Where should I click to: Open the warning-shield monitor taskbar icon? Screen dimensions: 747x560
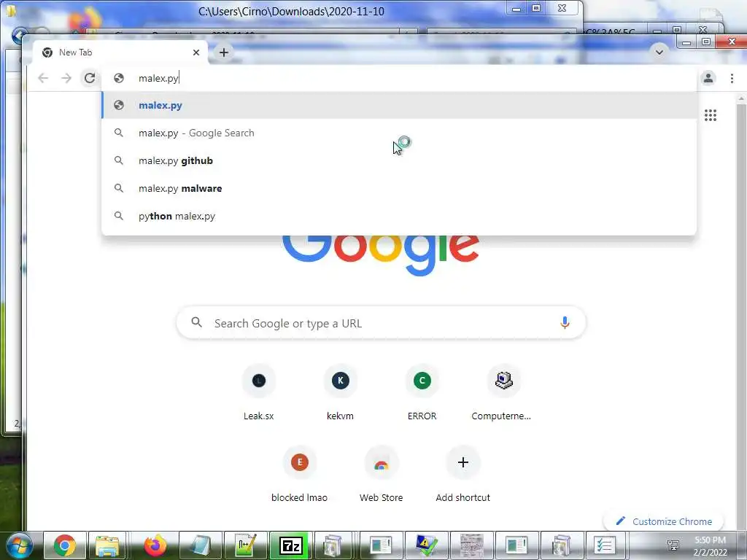click(x=426, y=545)
